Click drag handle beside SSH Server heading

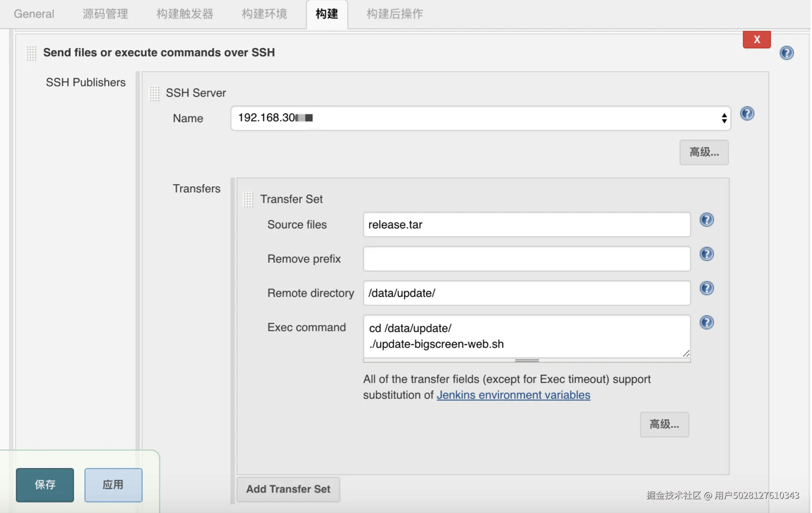(x=154, y=93)
